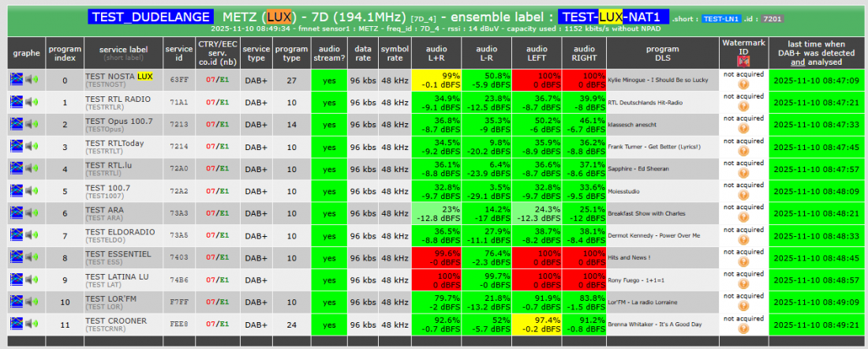This screenshot has height=349, width=868.
Task: Play audio speaker icon for TEST RTL.lu
Action: 33,168
